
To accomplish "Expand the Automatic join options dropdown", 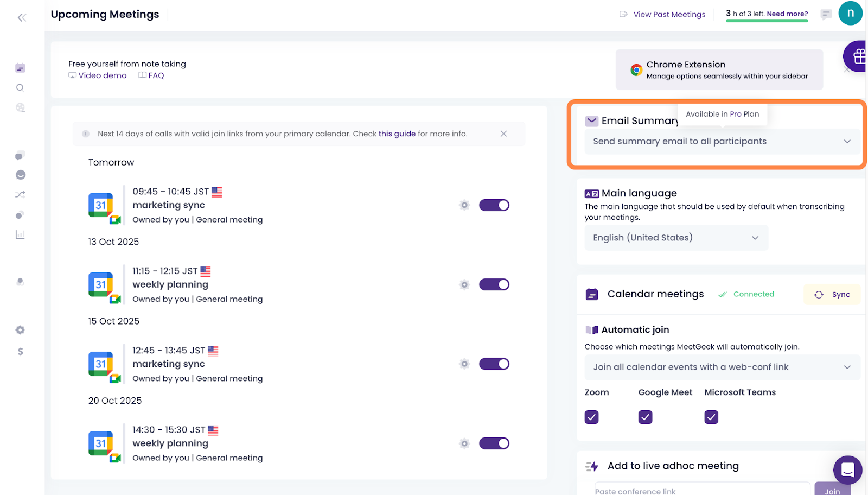I will pos(722,367).
